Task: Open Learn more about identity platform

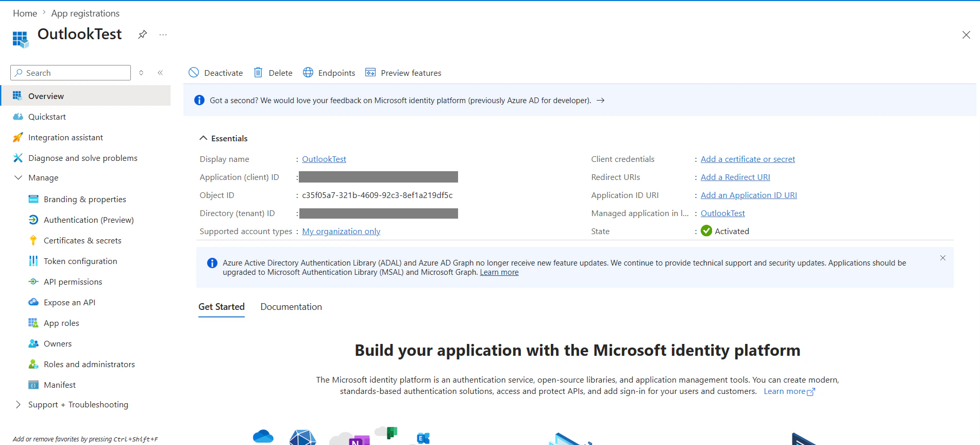Action: click(x=789, y=391)
